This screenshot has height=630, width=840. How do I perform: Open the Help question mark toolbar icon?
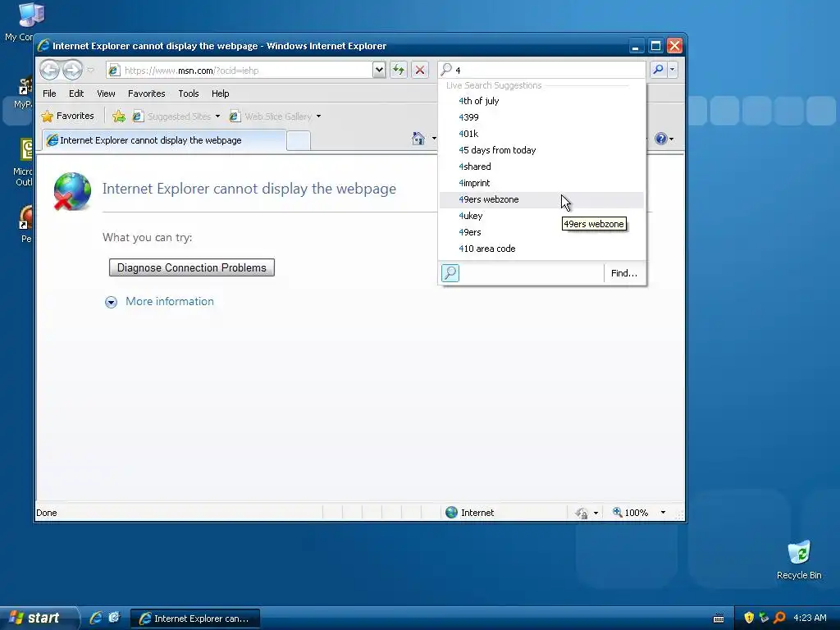coord(661,139)
